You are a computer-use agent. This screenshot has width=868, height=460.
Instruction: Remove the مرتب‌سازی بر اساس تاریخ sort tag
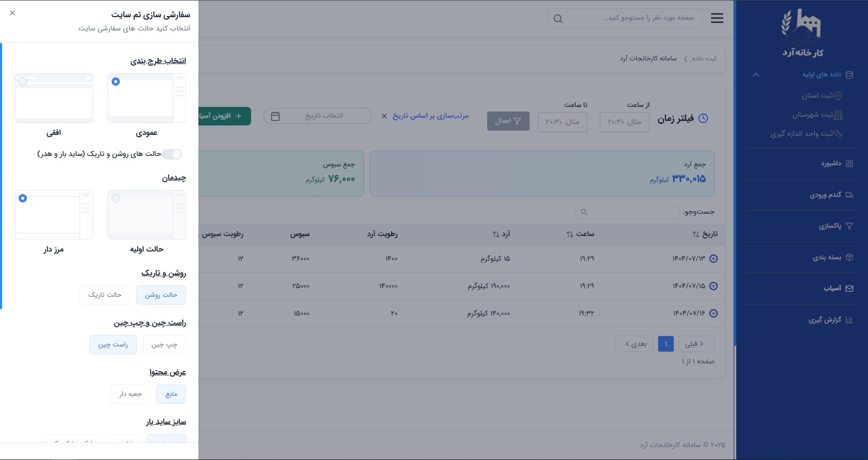tap(384, 116)
